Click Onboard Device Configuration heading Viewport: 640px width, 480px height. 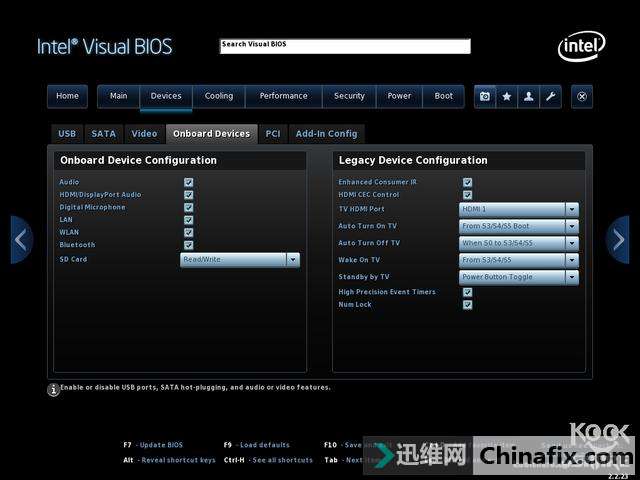(x=138, y=160)
